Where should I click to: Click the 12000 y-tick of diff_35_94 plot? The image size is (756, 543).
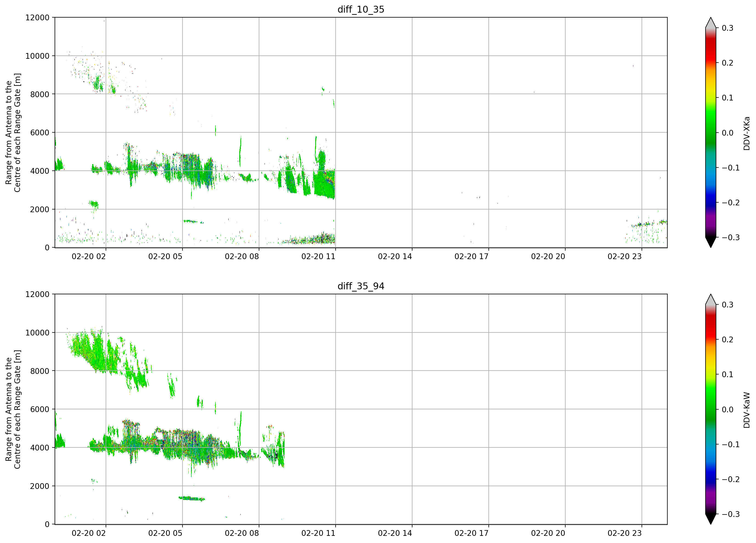pos(37,295)
